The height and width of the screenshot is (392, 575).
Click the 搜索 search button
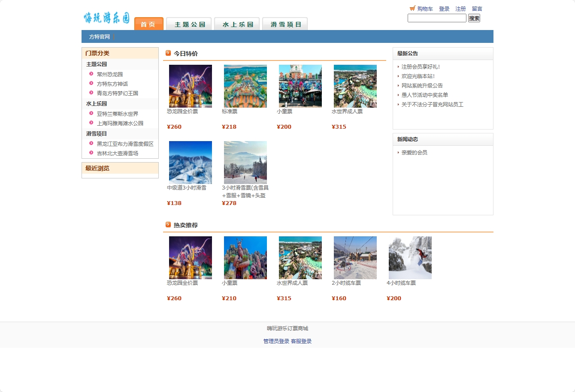click(474, 18)
